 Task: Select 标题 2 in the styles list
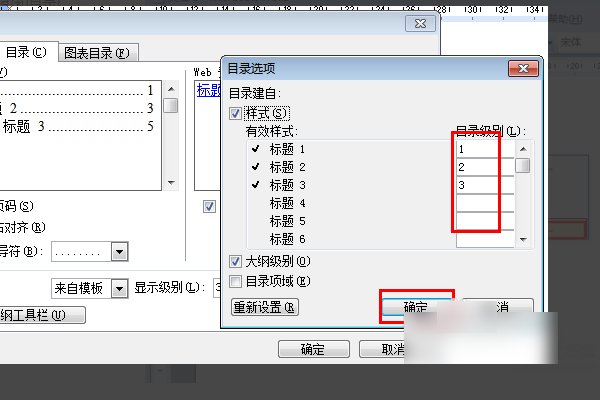(x=287, y=167)
